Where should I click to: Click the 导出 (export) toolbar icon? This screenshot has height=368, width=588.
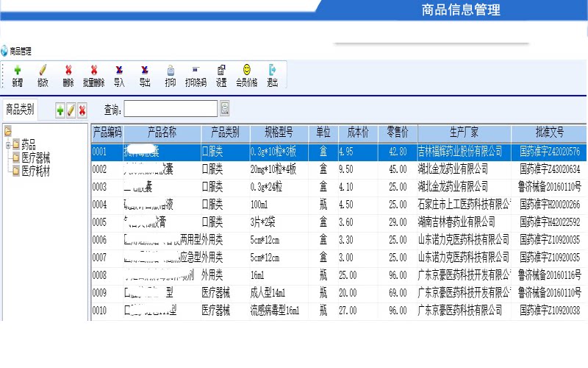145,70
